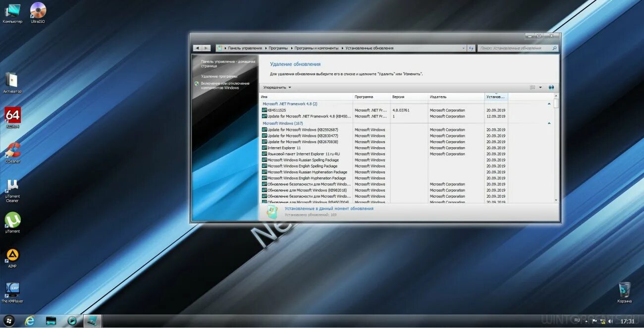Viewport: 644px width, 328px height.
Task: Launch the green µTorrent desktop shortcut
Action: pyautogui.click(x=12, y=222)
